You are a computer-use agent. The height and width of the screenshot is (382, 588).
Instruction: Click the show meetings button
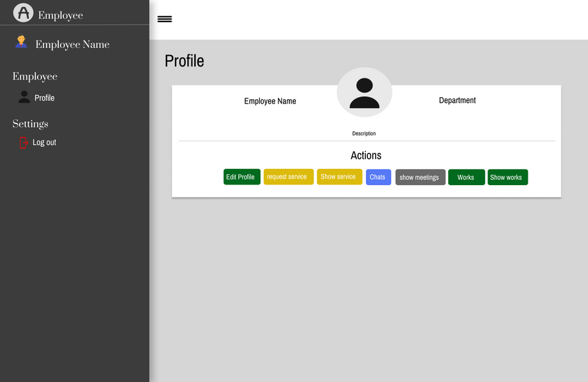click(x=420, y=177)
